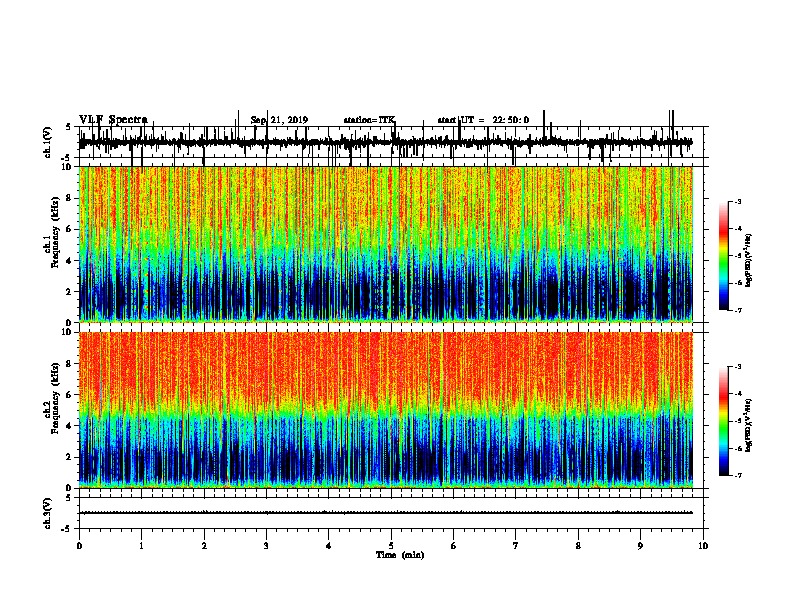The height and width of the screenshot is (612, 792).
Task: Click the ch.1 'Frequency (kHz)' axis label
Action: 54,233
